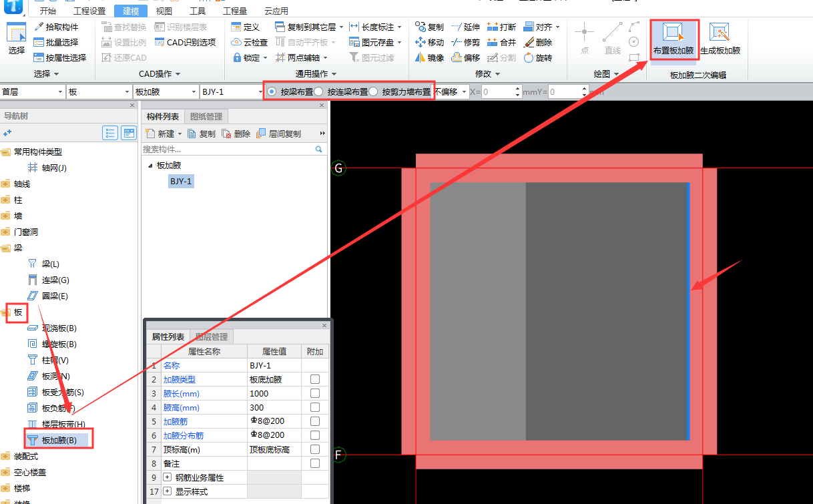The height and width of the screenshot is (504, 813).
Task: Select the 打断 break tool
Action: pyautogui.click(x=501, y=27)
